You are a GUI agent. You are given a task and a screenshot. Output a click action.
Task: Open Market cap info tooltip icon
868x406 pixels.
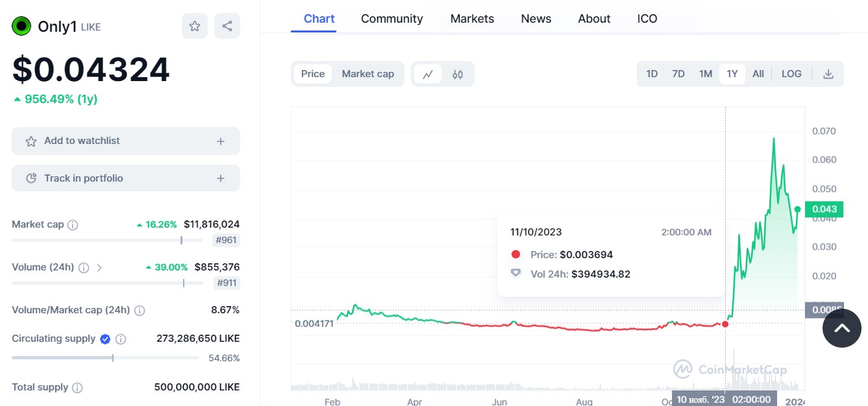(x=73, y=225)
